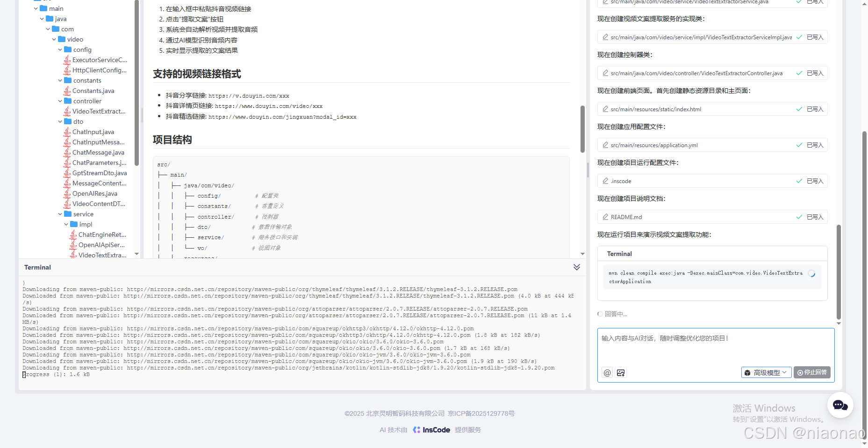Open VideoTextExtractorServiceImpl.java written file entry
The width and height of the screenshot is (868, 448).
point(712,37)
